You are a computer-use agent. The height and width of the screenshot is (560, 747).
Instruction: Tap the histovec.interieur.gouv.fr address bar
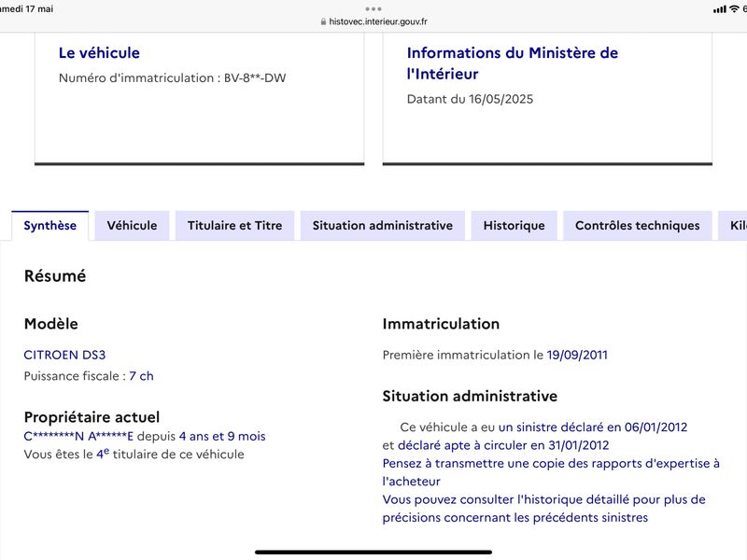click(374, 21)
